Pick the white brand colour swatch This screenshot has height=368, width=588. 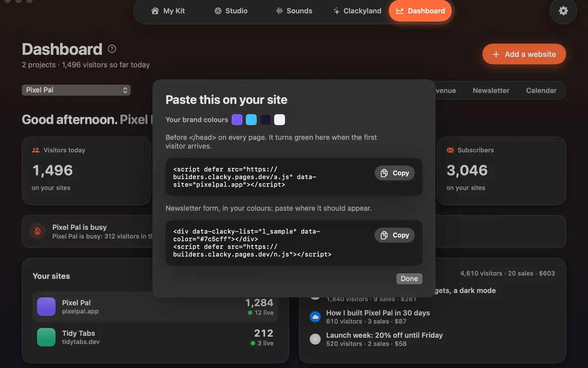(x=279, y=120)
